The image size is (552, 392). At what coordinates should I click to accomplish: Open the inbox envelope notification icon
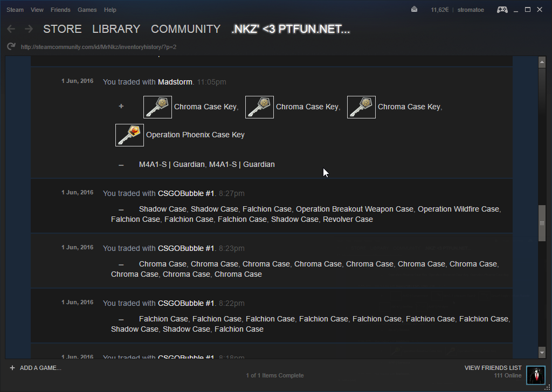[x=414, y=9]
